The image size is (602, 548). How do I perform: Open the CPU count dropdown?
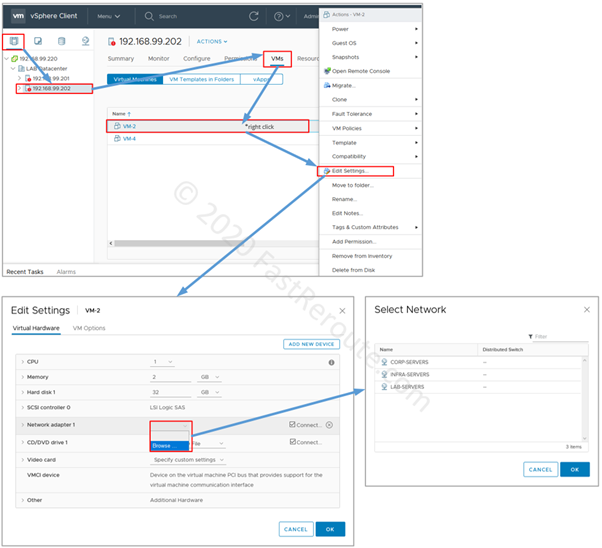[x=162, y=362]
